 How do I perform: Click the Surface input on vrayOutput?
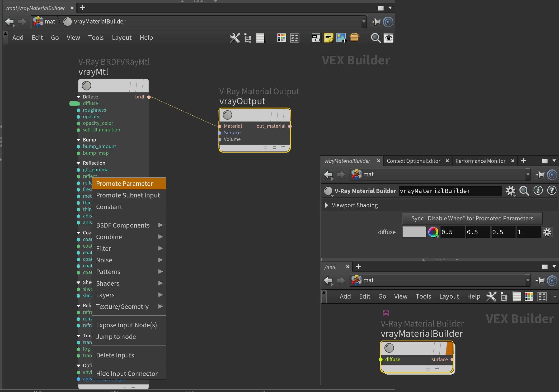[x=219, y=133]
